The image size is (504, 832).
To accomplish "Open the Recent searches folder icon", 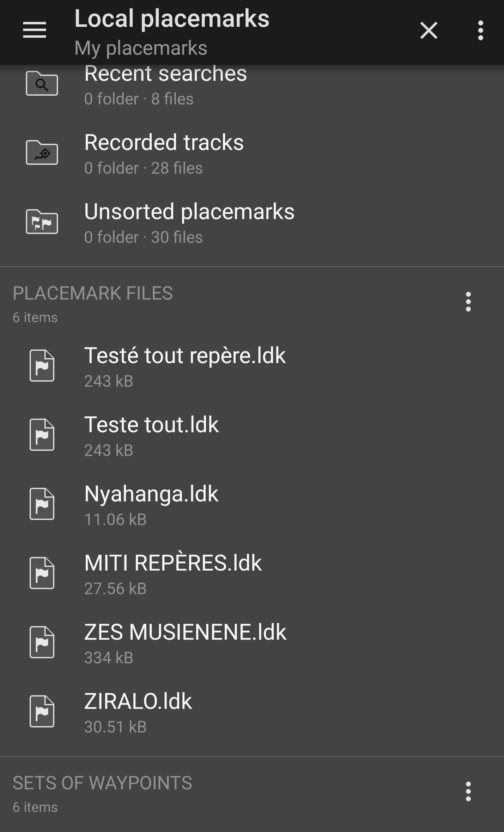I will (x=42, y=84).
